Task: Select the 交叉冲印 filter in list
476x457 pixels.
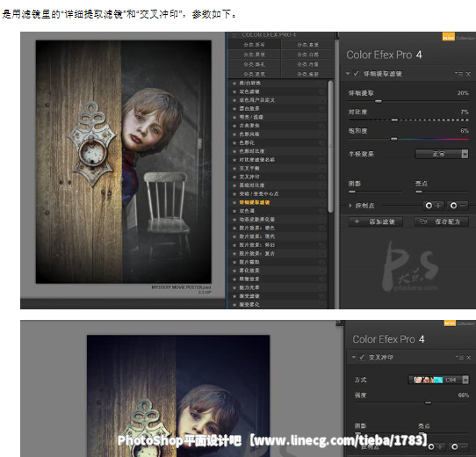Action: [x=249, y=177]
